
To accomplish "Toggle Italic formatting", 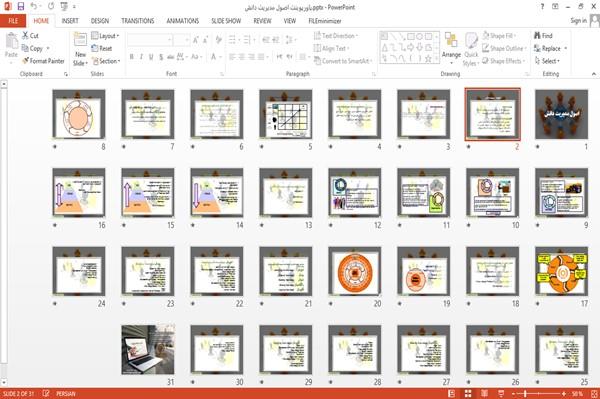I will pyautogui.click(x=141, y=57).
